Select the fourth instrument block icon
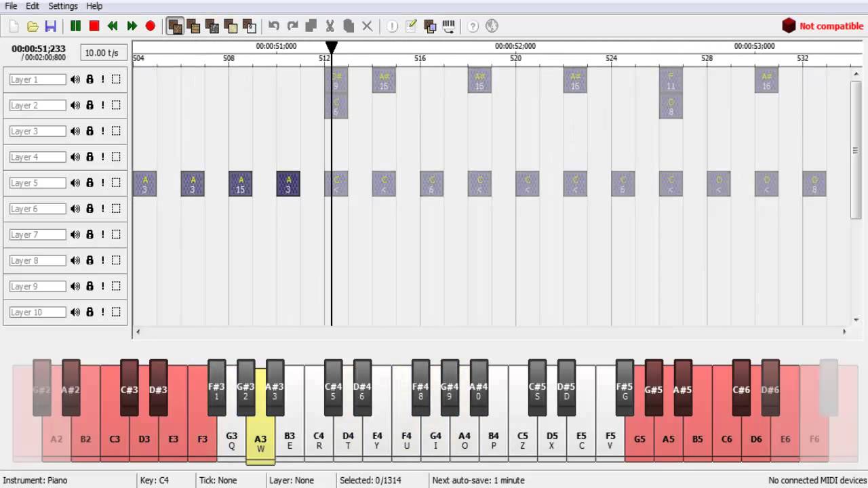Viewport: 868px width, 488px height. tap(231, 26)
